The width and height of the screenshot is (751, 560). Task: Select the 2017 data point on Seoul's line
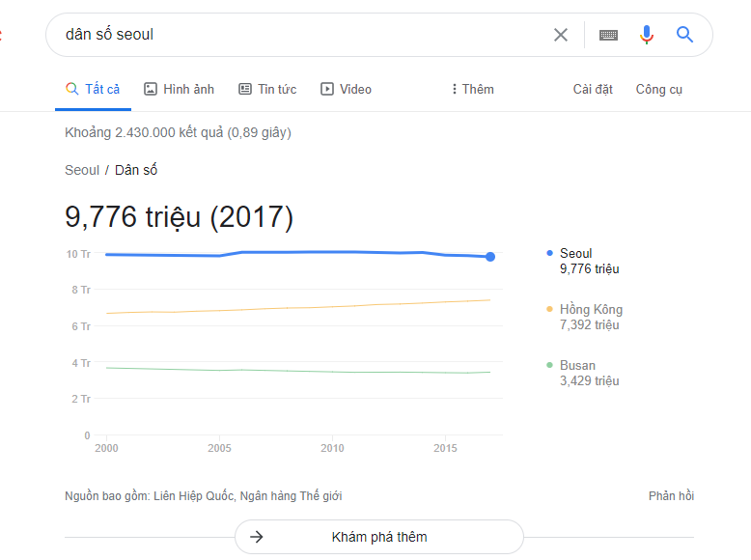[x=490, y=257]
